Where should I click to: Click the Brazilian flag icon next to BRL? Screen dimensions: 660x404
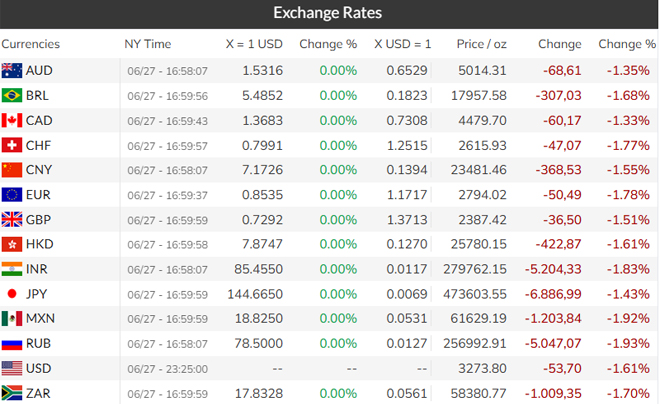(12, 96)
